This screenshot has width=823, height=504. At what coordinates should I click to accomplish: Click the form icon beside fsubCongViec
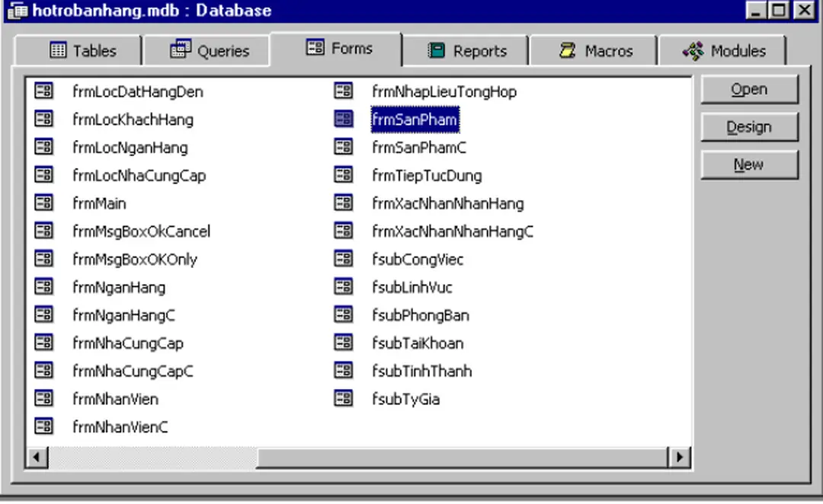click(x=343, y=259)
